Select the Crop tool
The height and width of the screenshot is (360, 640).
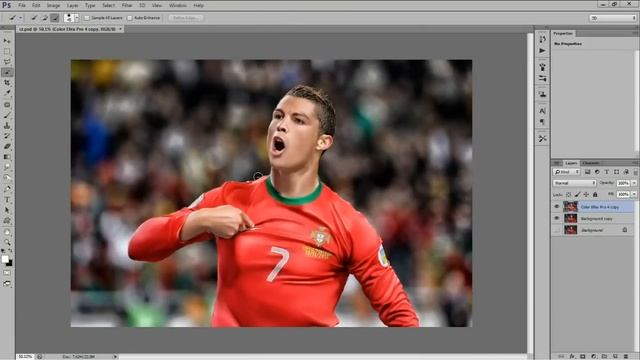click(x=7, y=82)
